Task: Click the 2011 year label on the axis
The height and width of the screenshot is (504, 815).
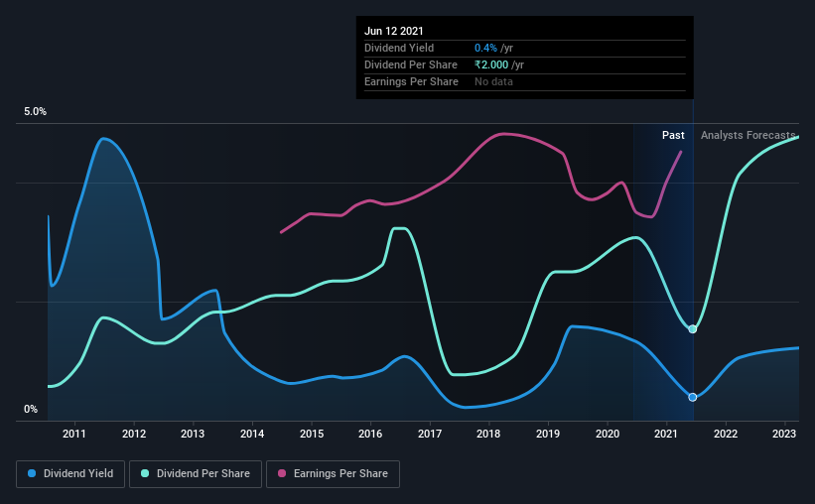Action: (75, 434)
